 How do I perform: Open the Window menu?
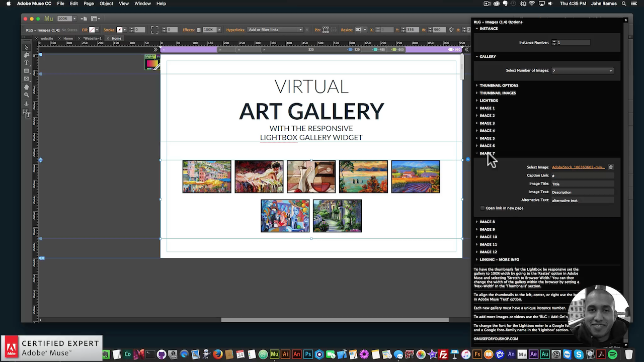pyautogui.click(x=142, y=4)
